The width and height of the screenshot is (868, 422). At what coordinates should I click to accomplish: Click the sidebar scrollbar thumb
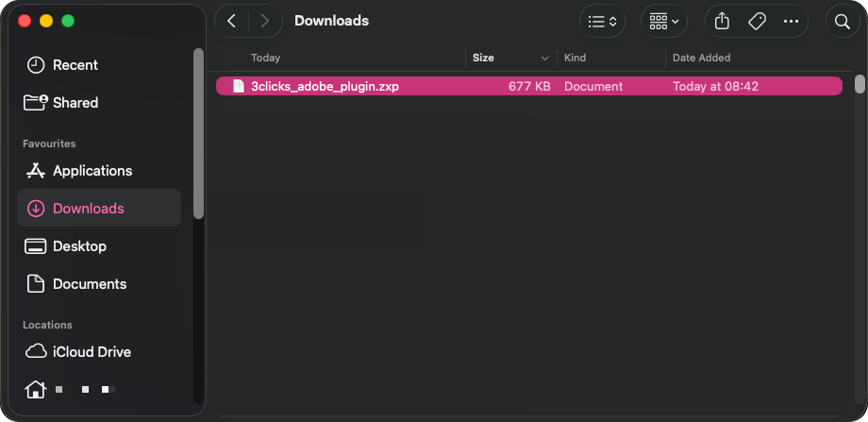point(198,133)
